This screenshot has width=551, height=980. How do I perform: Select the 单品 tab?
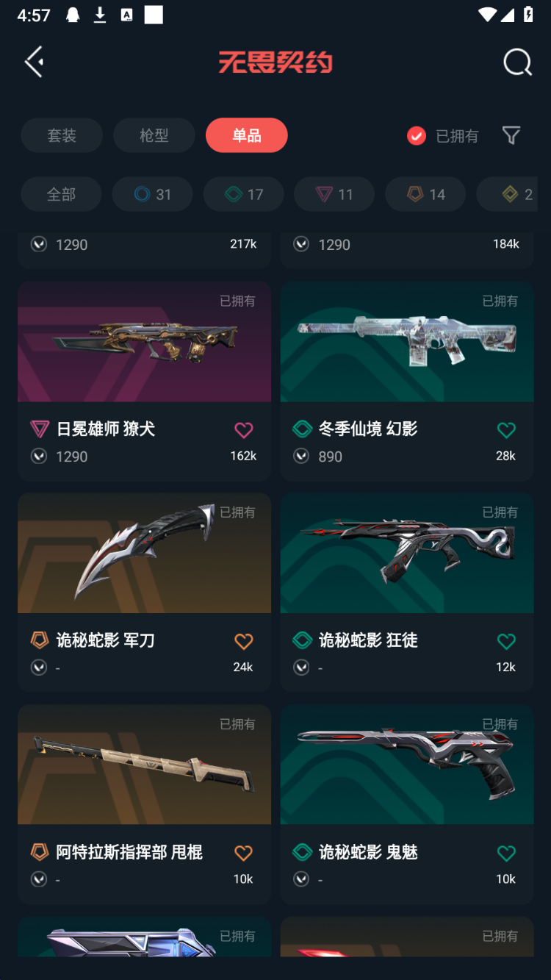247,135
